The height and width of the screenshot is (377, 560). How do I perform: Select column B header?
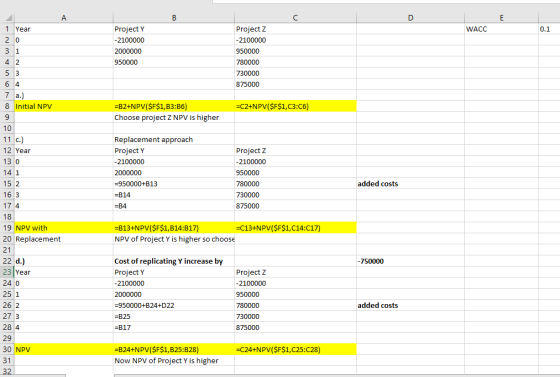(x=174, y=18)
